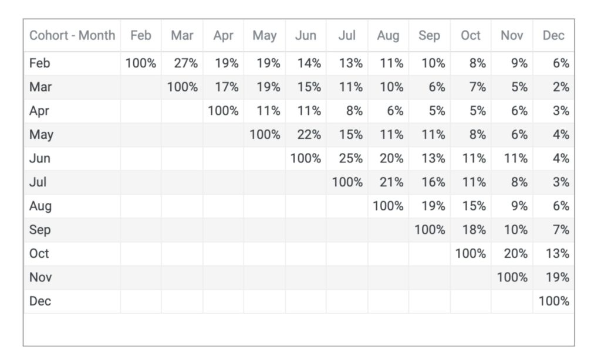Image resolution: width=601 pixels, height=364 pixels.
Task: Select the Dec row label
Action: pos(40,301)
